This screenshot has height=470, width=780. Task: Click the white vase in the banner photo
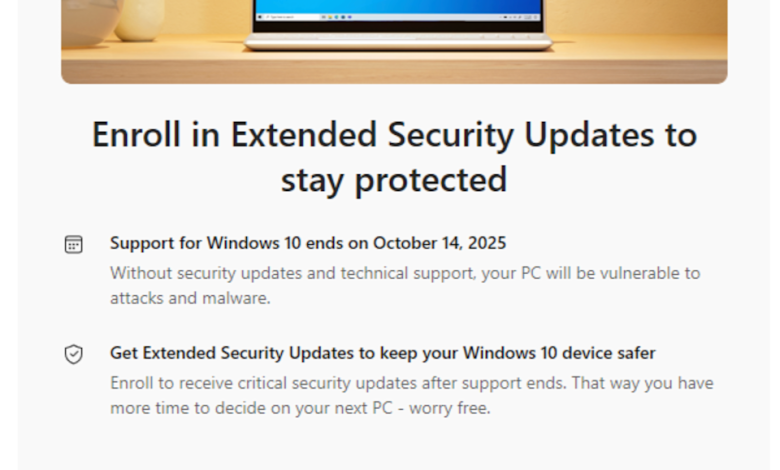point(139,18)
